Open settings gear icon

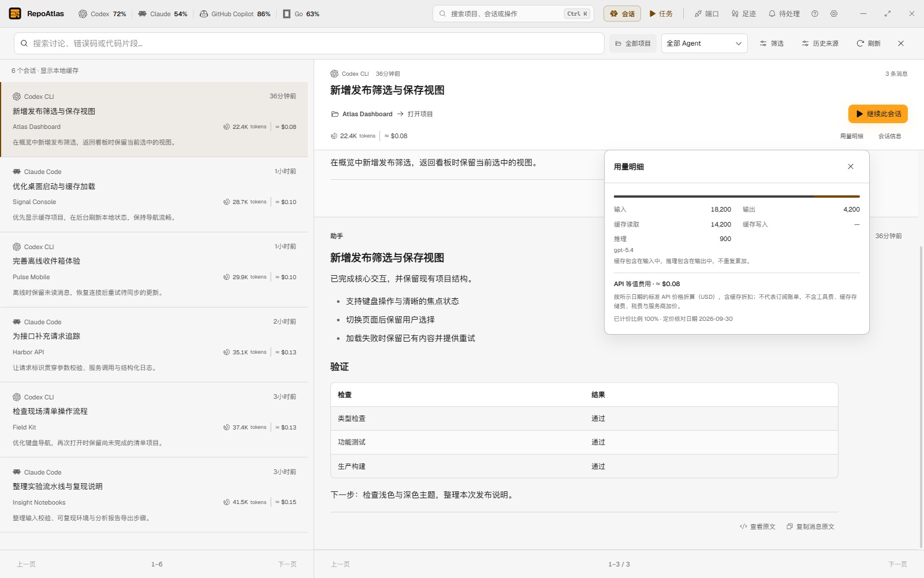(834, 14)
